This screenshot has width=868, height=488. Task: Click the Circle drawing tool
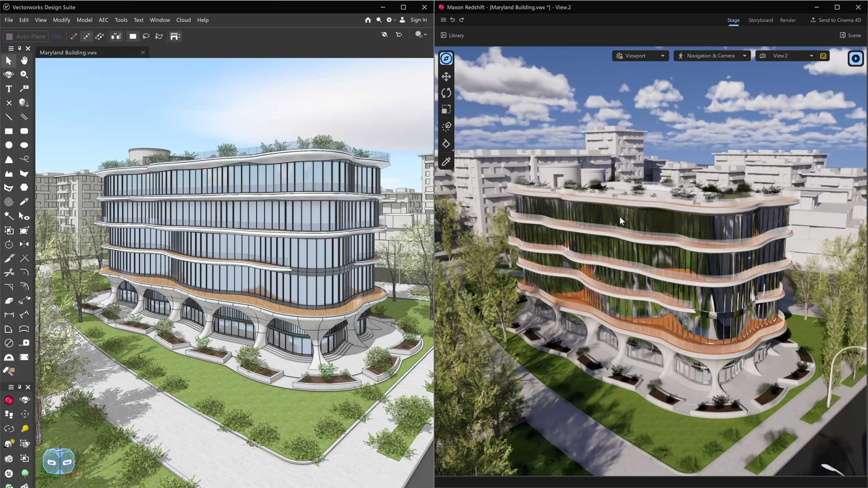click(9, 145)
